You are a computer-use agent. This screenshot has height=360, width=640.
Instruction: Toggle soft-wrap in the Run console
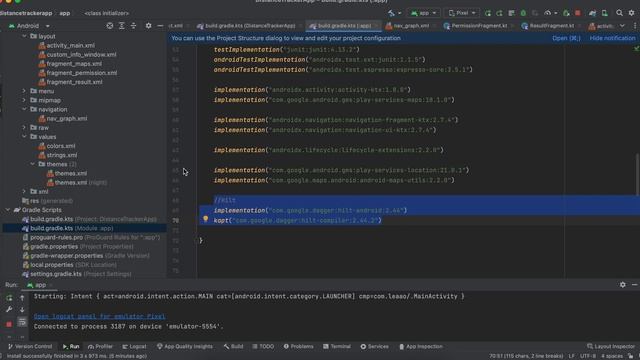point(22,322)
